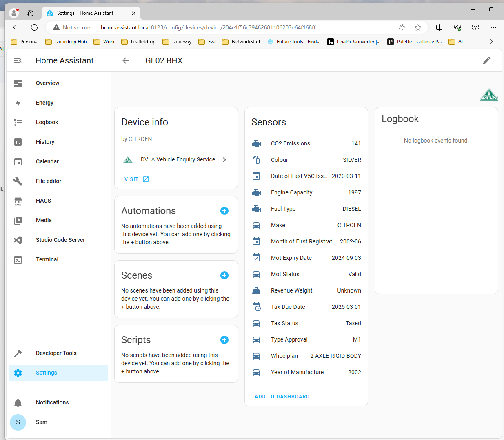Viewport: 504px width, 440px height.
Task: Go to Logbook in the sidebar
Action: (x=59, y=122)
